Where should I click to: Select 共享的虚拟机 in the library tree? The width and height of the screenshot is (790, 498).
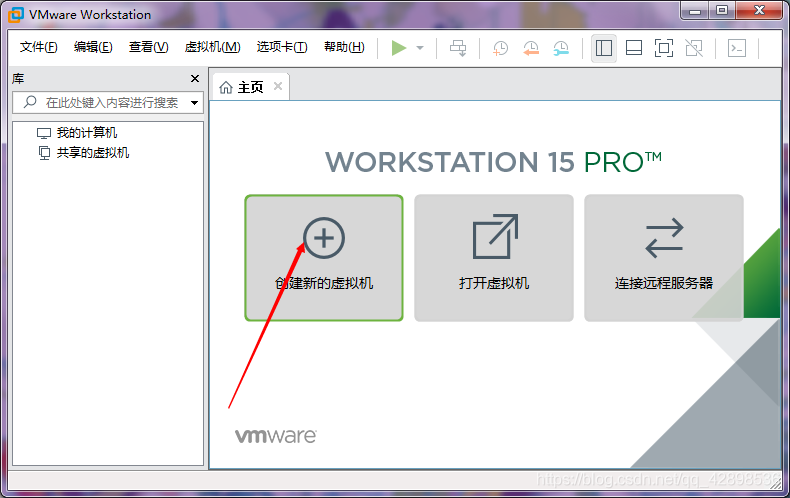coord(83,153)
